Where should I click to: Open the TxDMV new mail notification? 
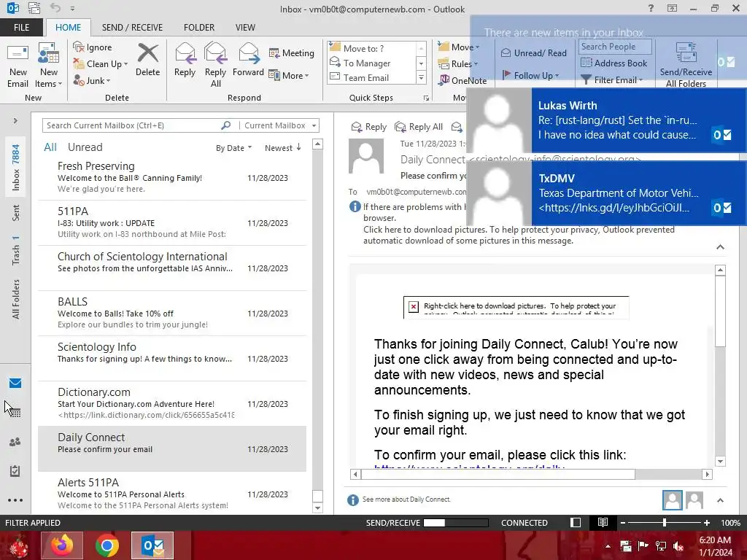point(606,192)
